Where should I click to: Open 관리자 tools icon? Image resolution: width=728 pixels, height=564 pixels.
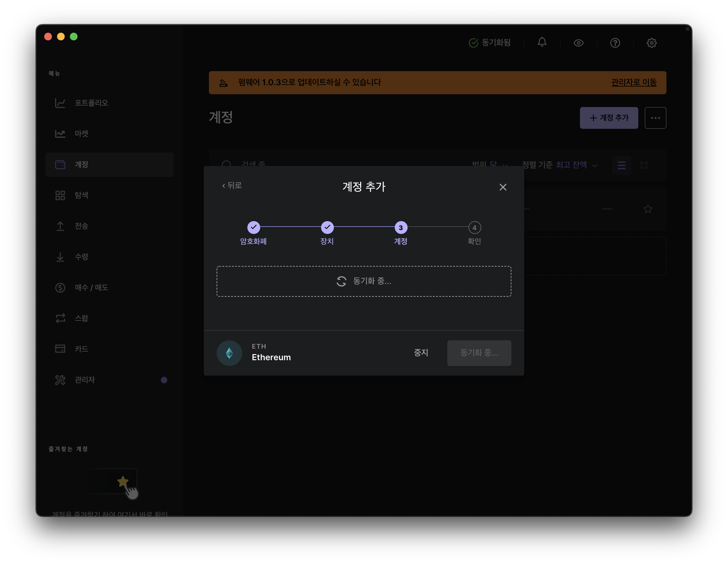click(x=60, y=380)
